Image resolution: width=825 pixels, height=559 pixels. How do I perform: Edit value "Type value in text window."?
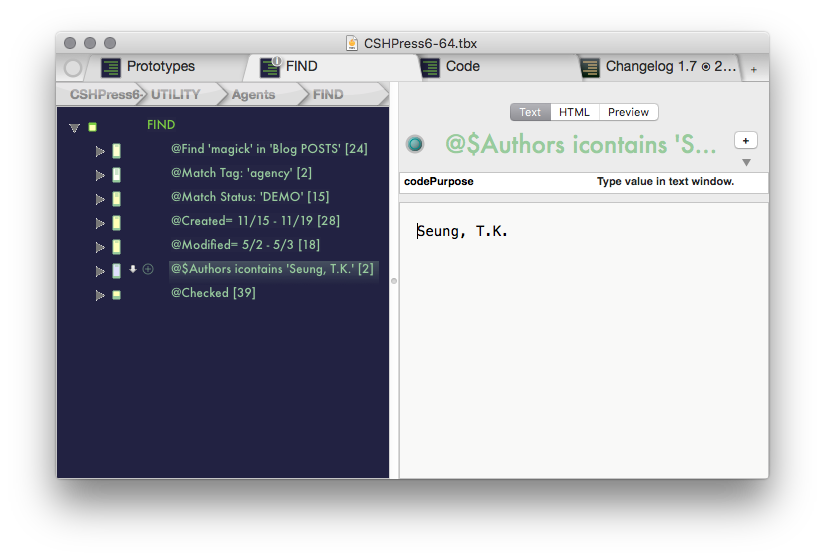coord(665,182)
